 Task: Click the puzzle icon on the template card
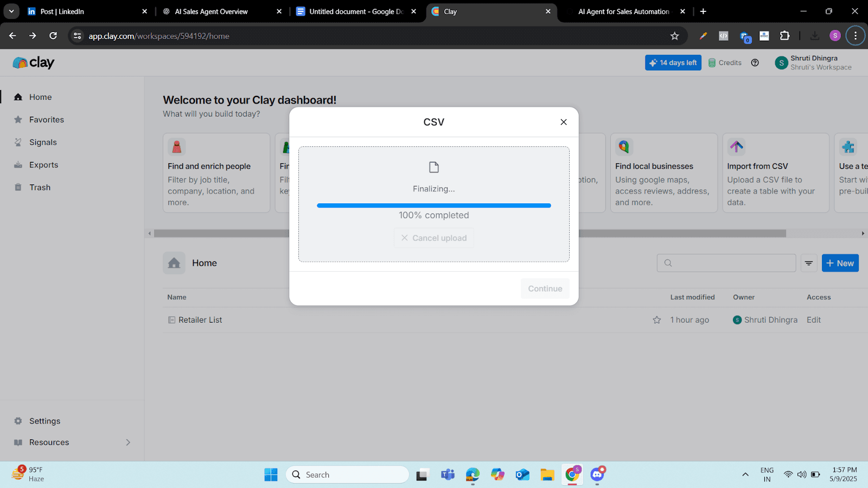point(848,147)
